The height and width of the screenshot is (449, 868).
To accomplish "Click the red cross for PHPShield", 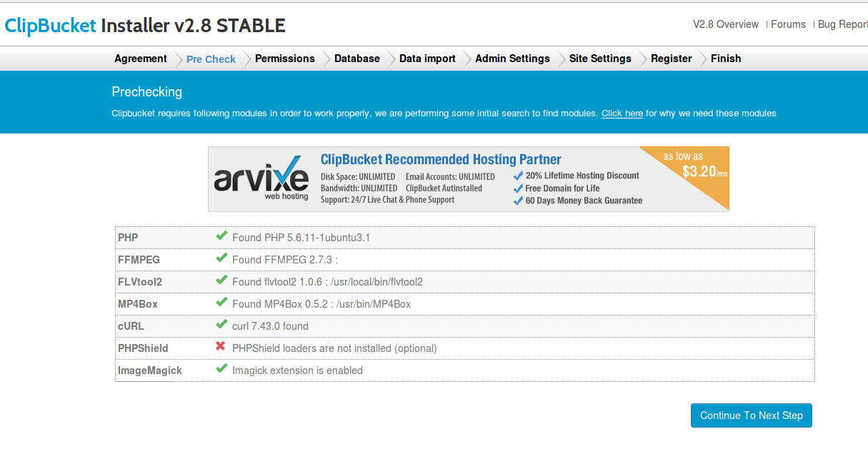I will (221, 347).
